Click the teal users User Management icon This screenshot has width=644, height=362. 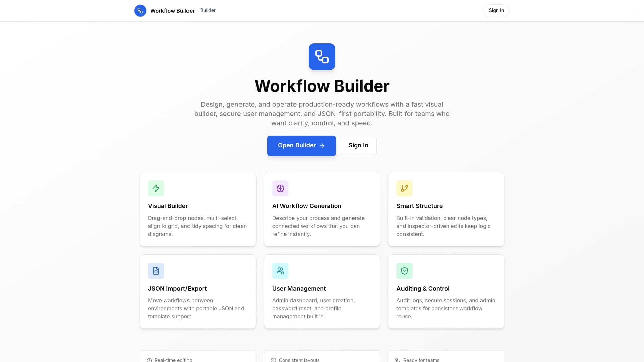pos(280,271)
